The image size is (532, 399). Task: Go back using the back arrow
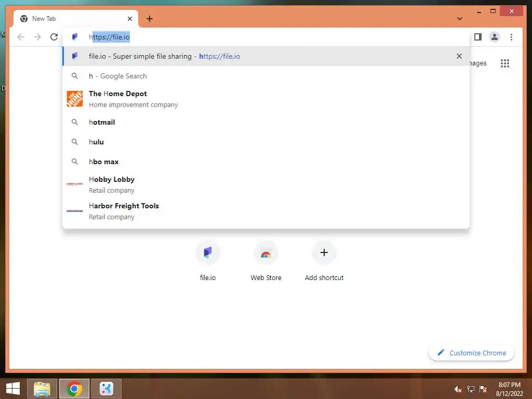[21, 37]
